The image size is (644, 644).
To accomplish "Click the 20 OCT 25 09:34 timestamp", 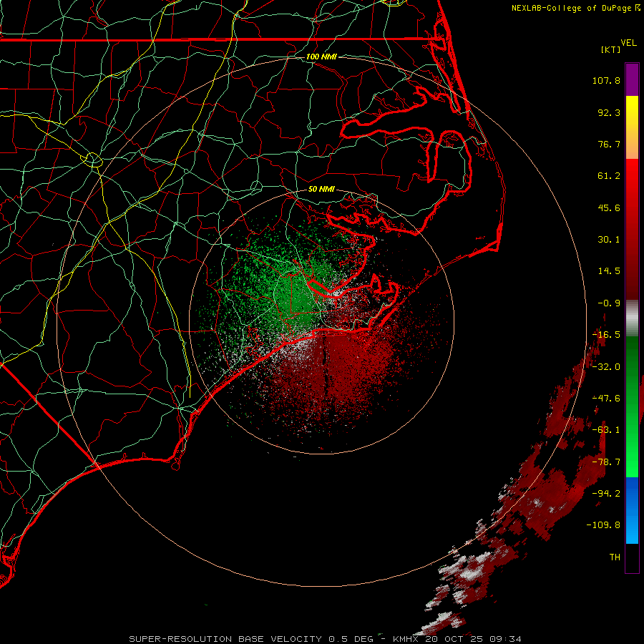I will point(473,639).
